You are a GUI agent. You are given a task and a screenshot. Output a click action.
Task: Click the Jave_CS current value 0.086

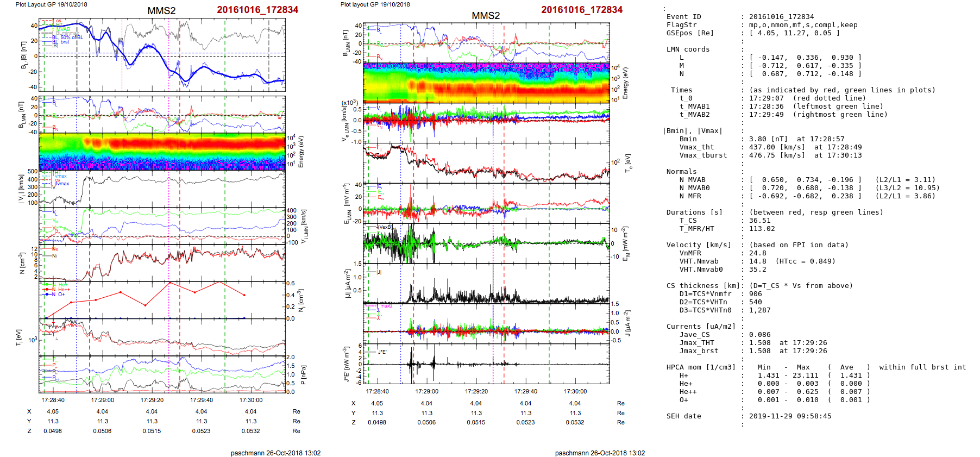759,335
